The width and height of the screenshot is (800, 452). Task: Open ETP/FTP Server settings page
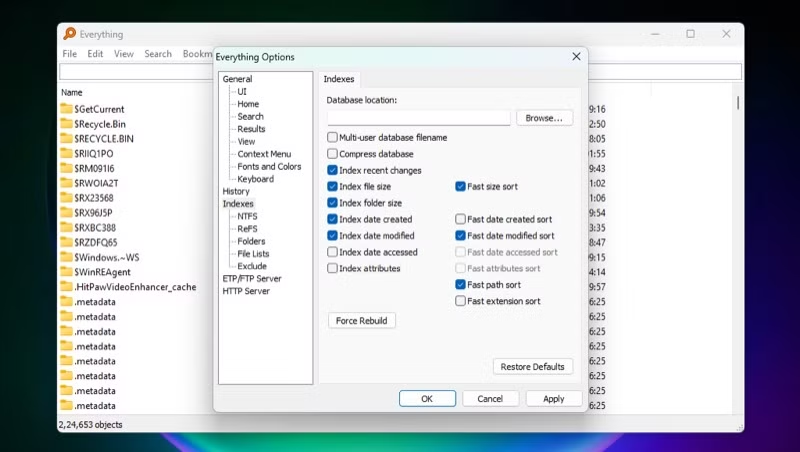[x=251, y=279]
